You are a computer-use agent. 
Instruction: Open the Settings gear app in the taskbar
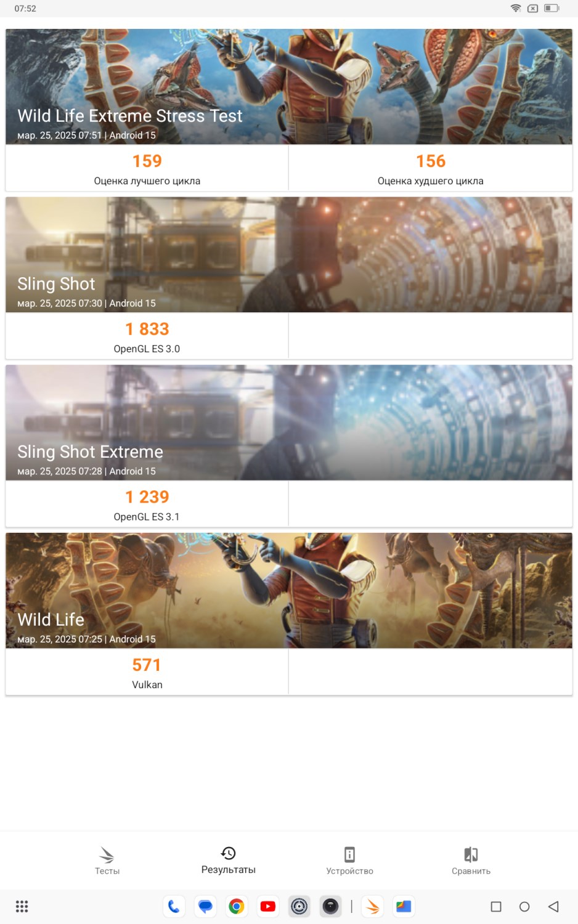pyautogui.click(x=299, y=906)
